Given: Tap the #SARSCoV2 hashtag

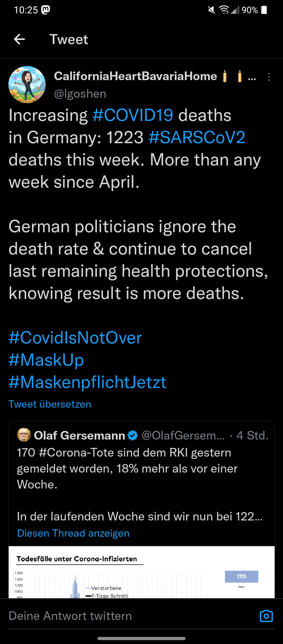Looking at the screenshot, I should point(197,138).
